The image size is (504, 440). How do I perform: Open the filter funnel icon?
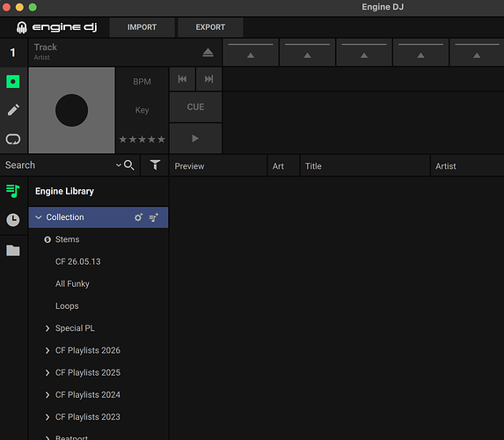pyautogui.click(x=155, y=165)
